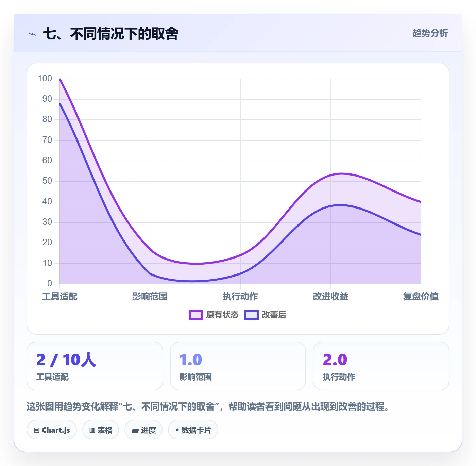The width and height of the screenshot is (476, 466).
Task: Click the 影响范围 x-axis label on the chart
Action: pyautogui.click(x=150, y=297)
